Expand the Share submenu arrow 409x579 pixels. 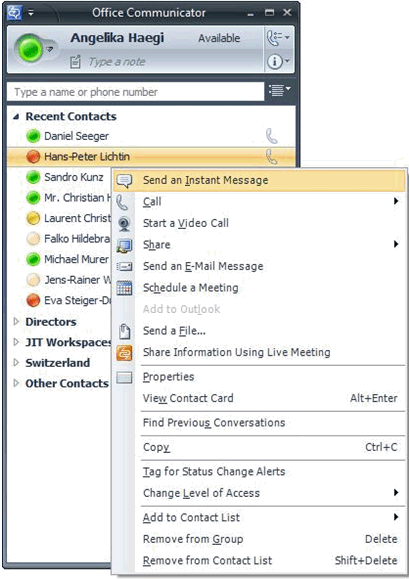[396, 244]
